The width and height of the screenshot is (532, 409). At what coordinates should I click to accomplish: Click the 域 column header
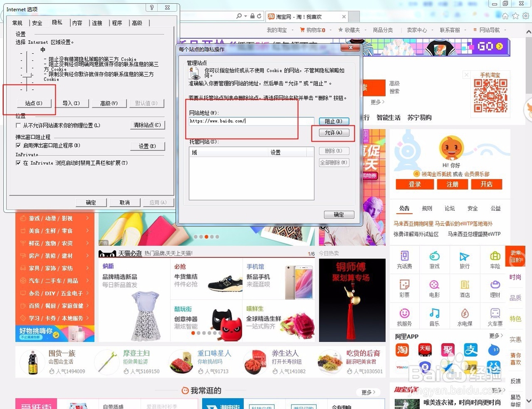(x=228, y=152)
